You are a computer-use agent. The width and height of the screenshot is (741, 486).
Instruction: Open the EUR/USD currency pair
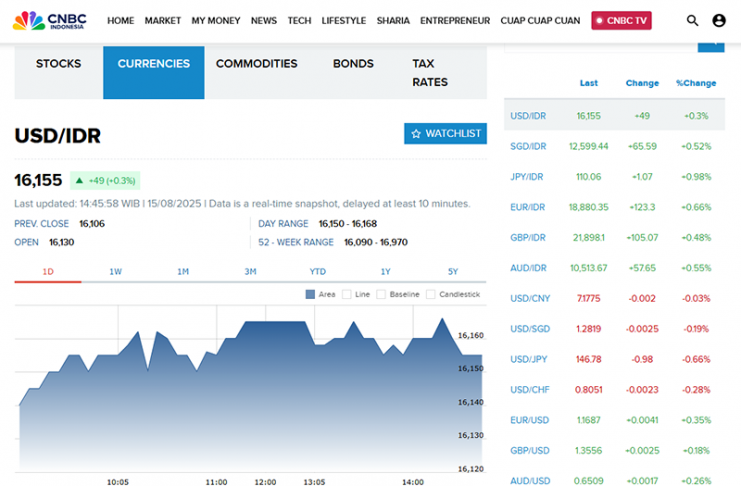[528, 420]
